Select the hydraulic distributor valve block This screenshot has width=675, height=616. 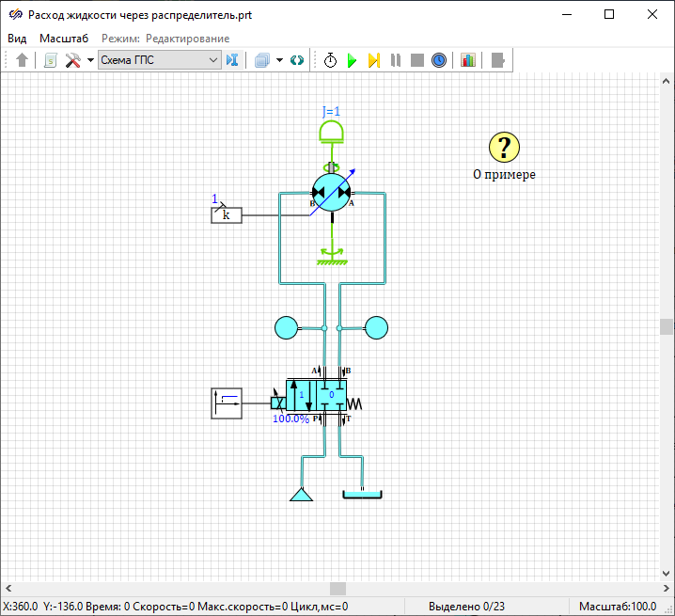[316, 395]
